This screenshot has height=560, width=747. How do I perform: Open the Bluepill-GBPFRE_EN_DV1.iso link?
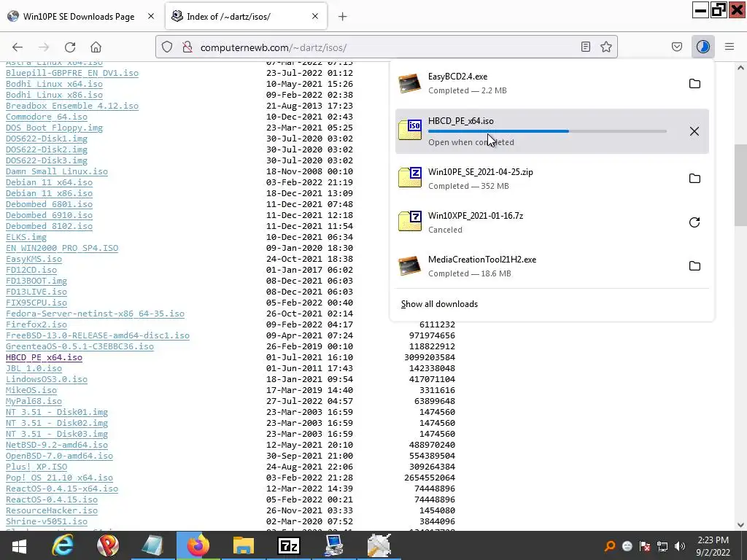click(72, 73)
